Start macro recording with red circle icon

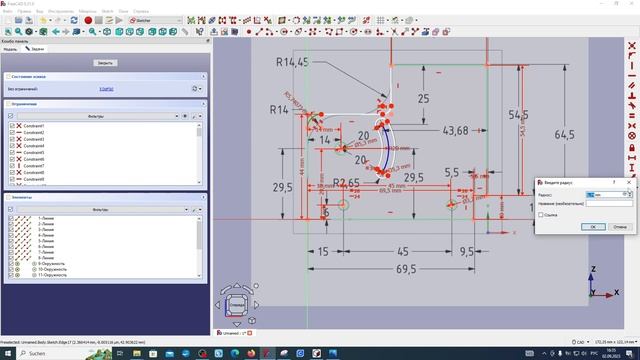[x=88, y=20]
